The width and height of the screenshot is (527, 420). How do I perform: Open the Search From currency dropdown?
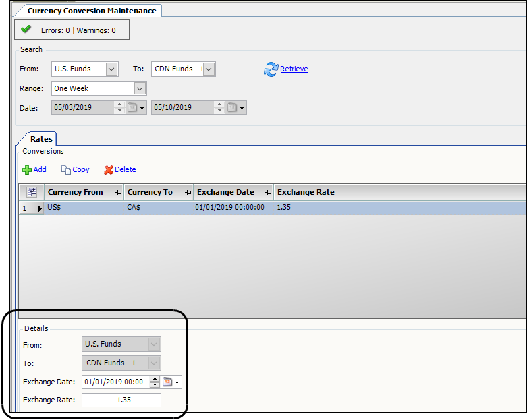coord(111,69)
